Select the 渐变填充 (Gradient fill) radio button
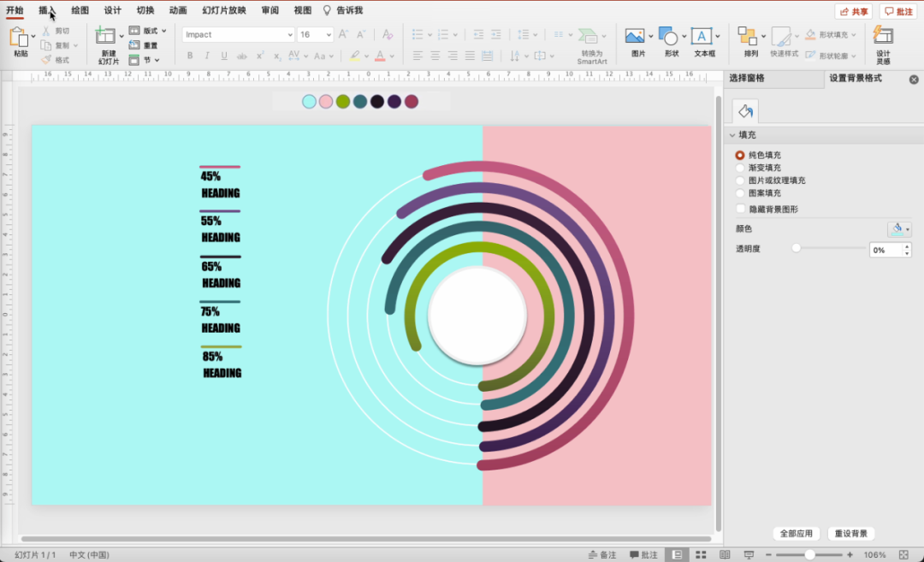This screenshot has width=924, height=562. pos(740,169)
